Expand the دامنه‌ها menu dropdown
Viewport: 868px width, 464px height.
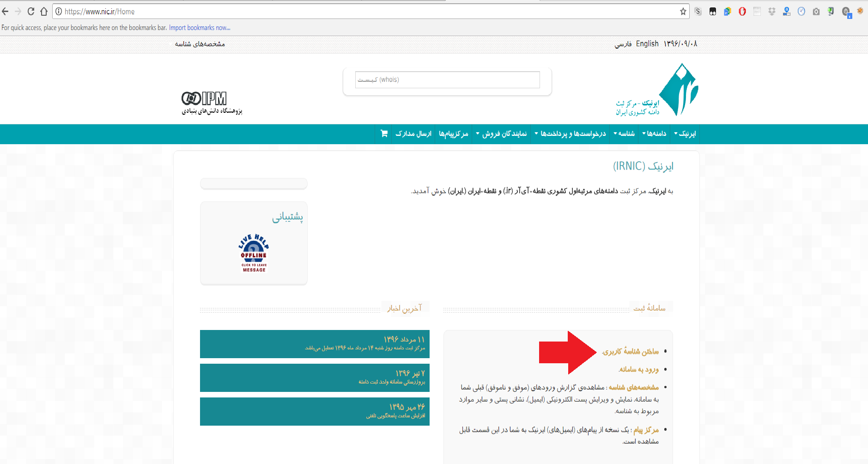point(654,134)
